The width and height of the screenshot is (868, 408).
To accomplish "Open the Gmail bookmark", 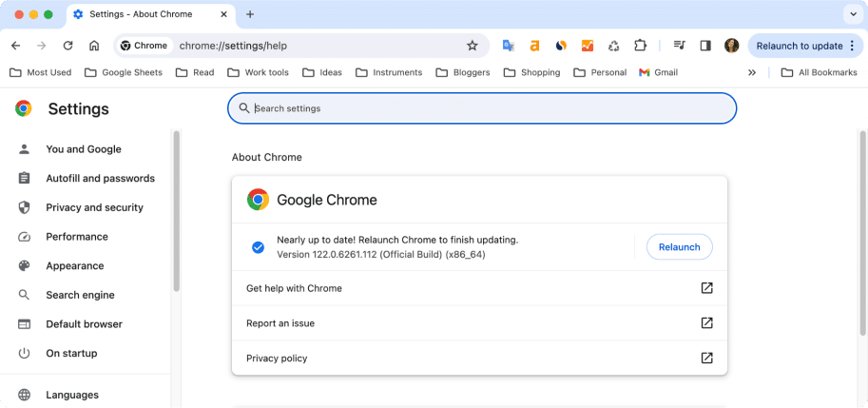I will tap(658, 72).
